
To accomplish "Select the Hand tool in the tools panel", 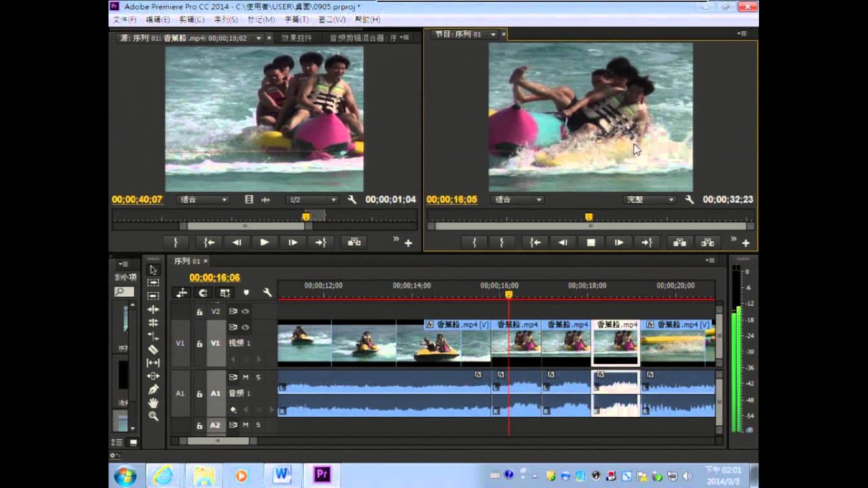I will point(153,403).
